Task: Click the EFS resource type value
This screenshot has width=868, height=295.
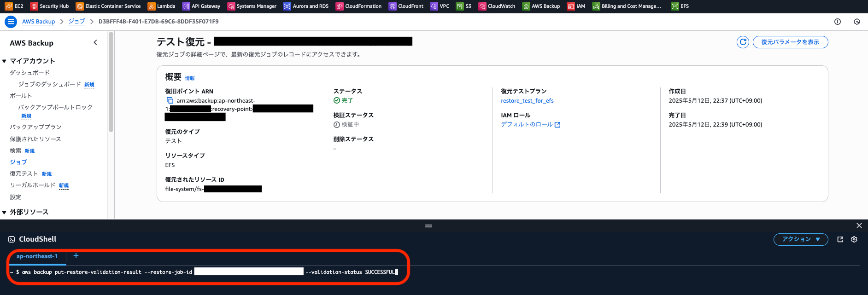Action: [x=170, y=165]
